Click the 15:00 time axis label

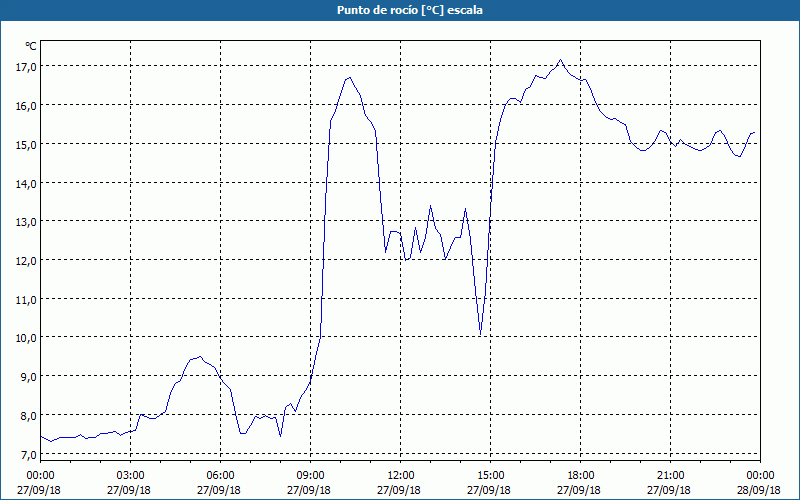tap(490, 476)
